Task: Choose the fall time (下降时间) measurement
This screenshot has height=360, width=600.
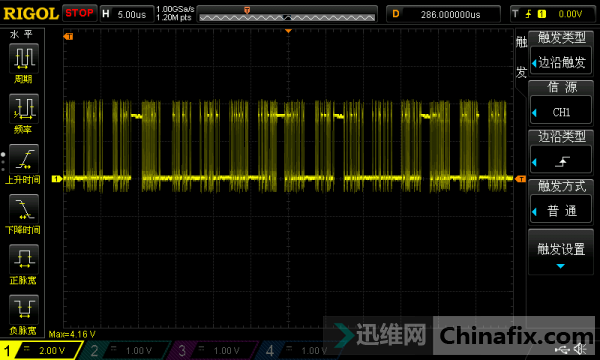Action: [24, 209]
